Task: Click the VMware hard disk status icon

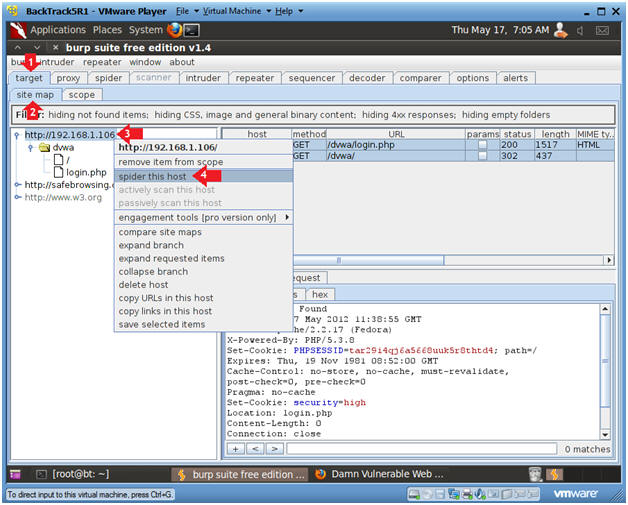Action: [x=414, y=494]
